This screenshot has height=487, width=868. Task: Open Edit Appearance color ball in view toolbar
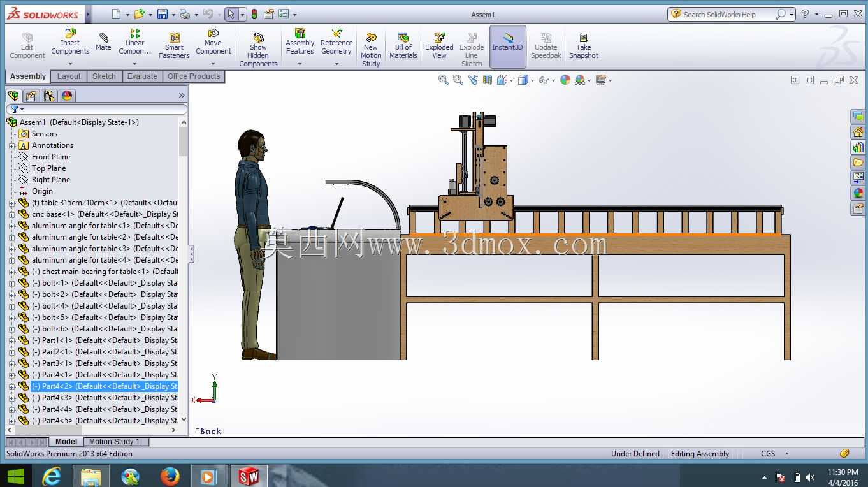pyautogui.click(x=565, y=80)
